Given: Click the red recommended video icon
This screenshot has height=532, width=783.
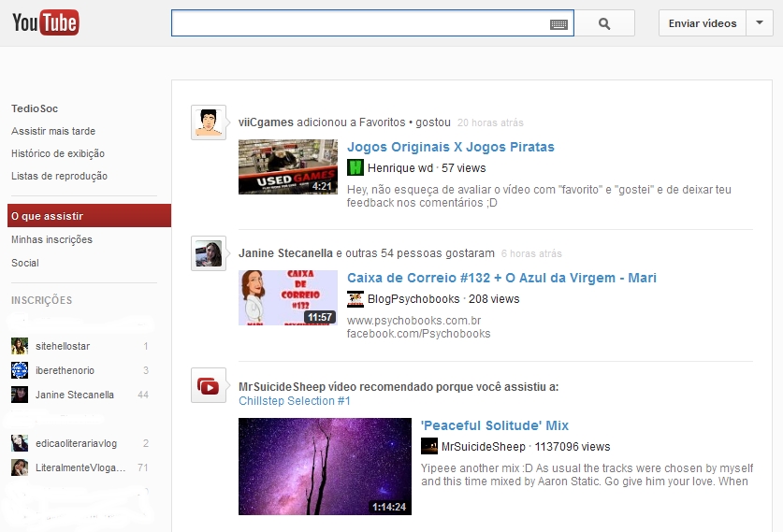Looking at the screenshot, I should point(209,386).
